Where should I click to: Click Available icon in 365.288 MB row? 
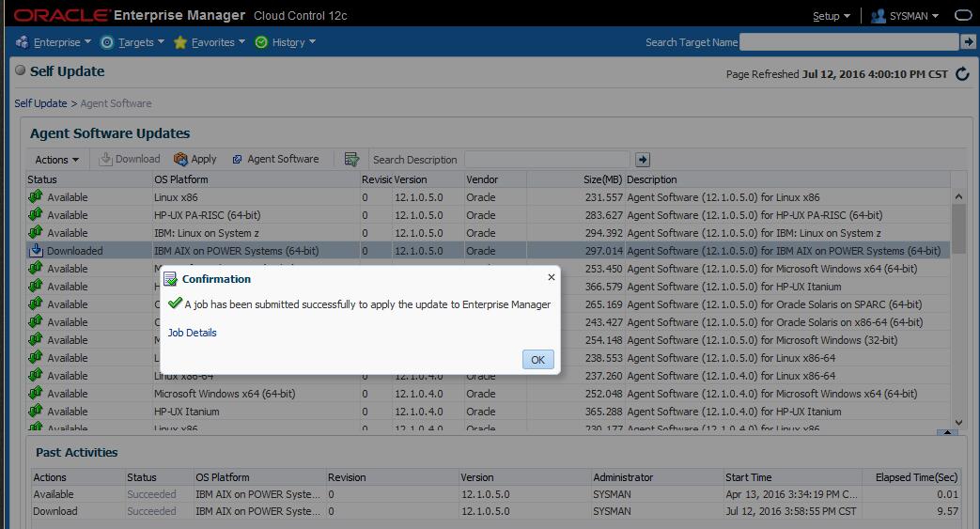(x=36, y=412)
